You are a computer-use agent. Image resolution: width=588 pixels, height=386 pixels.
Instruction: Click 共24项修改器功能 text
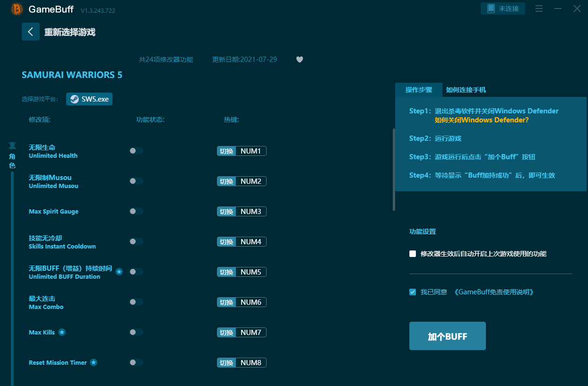166,60
